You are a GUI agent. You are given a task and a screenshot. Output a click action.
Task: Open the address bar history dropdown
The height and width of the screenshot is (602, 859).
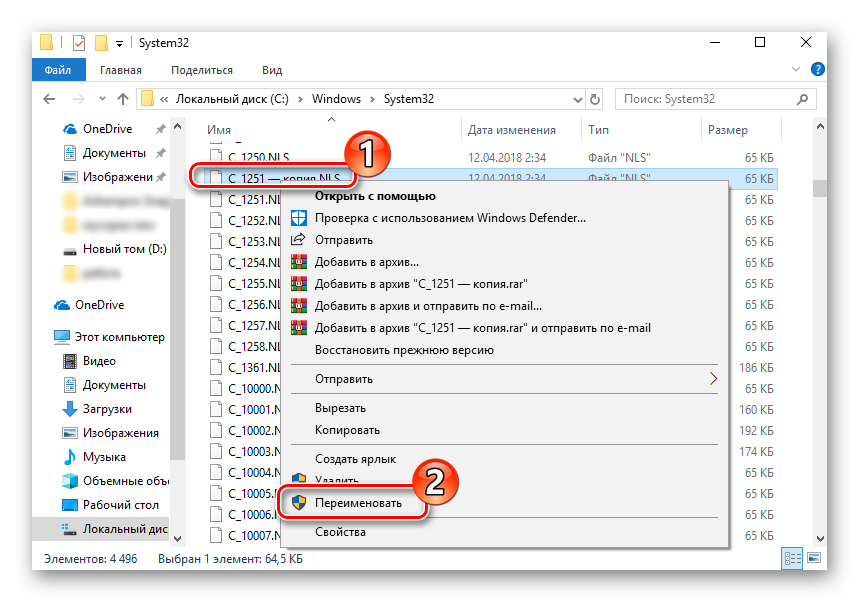point(576,99)
